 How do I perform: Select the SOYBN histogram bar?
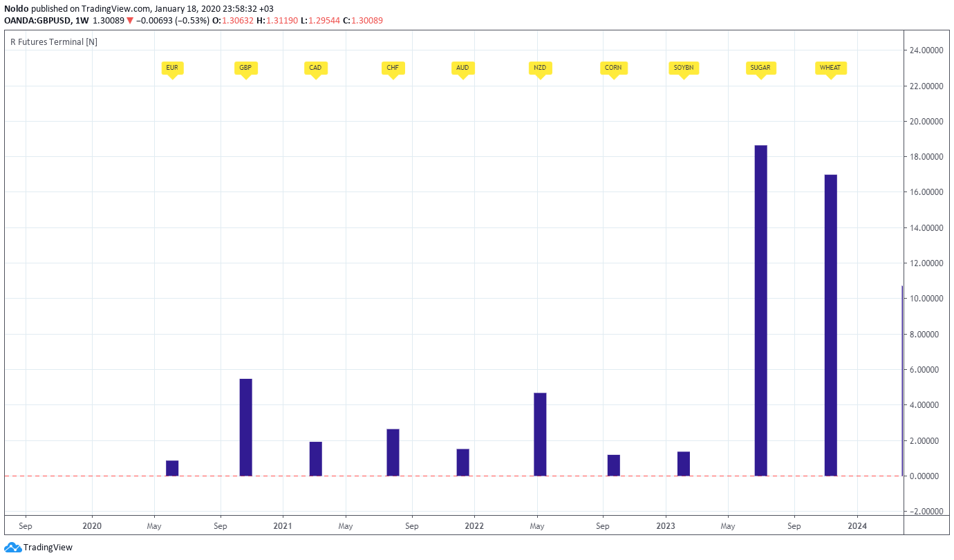tap(684, 464)
